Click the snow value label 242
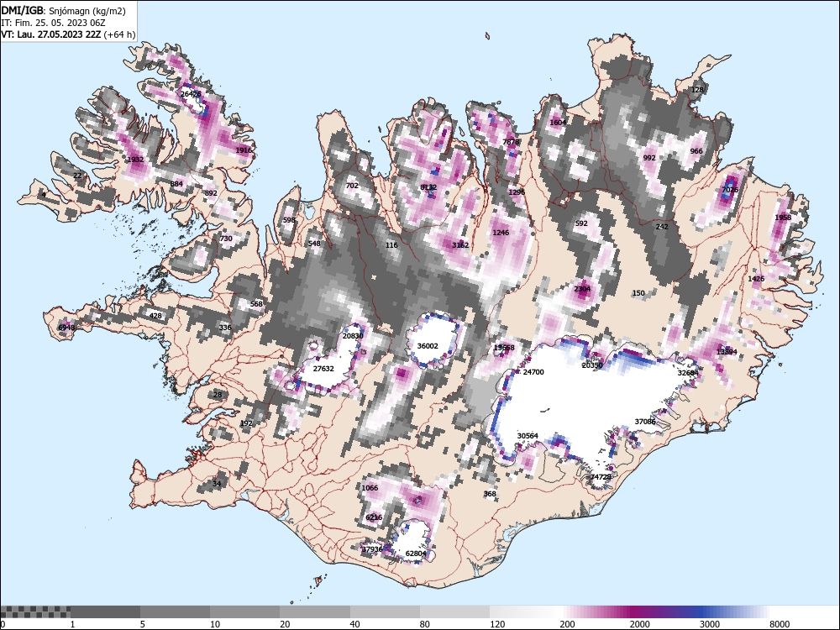The image size is (840, 630). point(662,227)
